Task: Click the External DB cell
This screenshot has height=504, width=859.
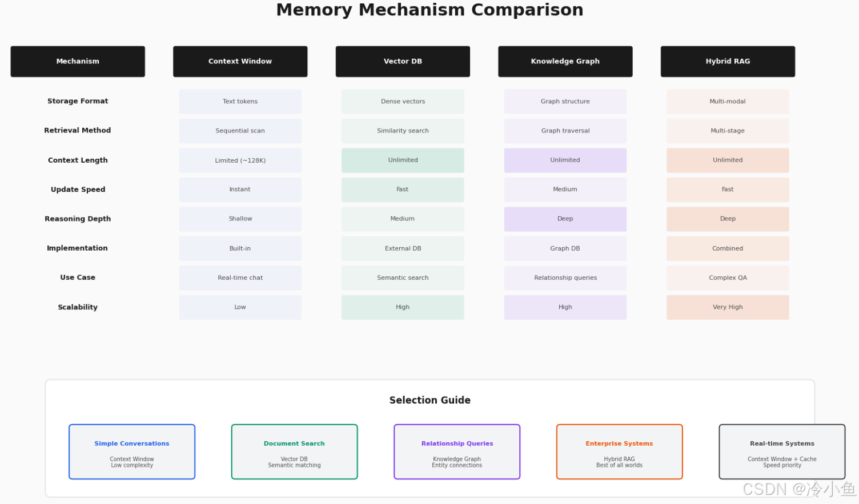Action: pyautogui.click(x=403, y=249)
